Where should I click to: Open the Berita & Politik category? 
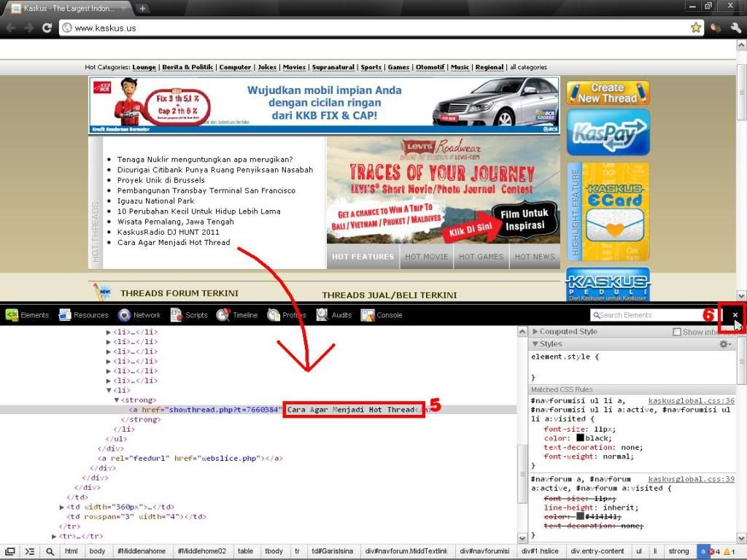(187, 67)
